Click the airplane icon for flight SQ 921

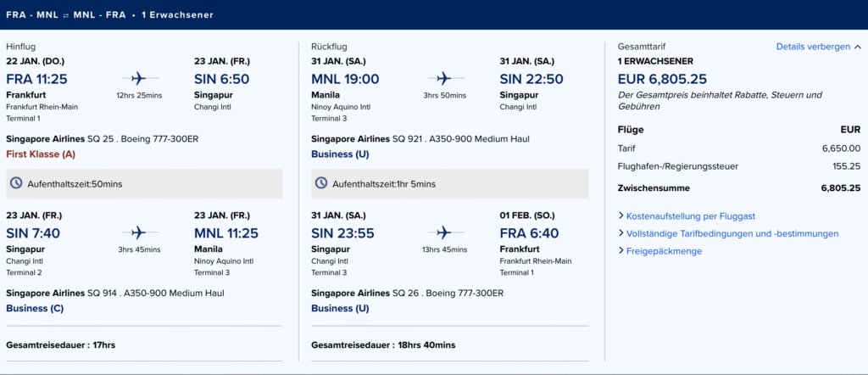pyautogui.click(x=445, y=79)
